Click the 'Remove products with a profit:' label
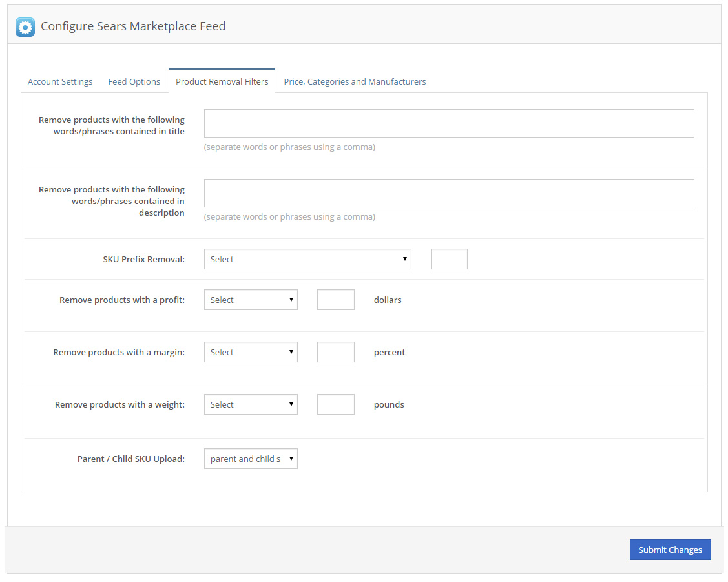The image size is (728, 582). 122,300
